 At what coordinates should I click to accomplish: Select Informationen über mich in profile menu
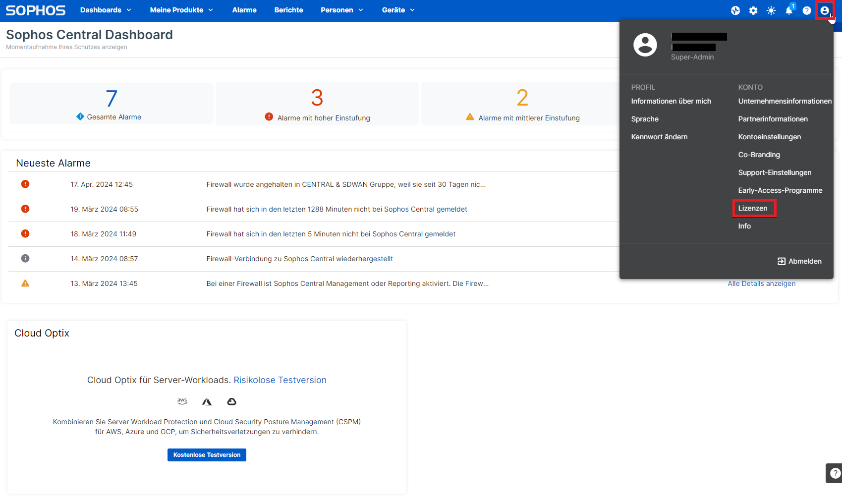point(671,101)
